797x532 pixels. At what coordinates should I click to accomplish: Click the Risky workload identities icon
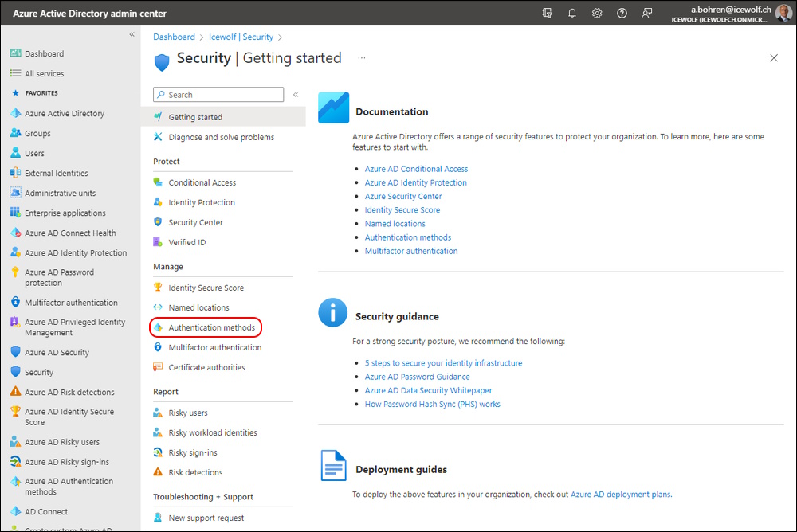tap(158, 432)
